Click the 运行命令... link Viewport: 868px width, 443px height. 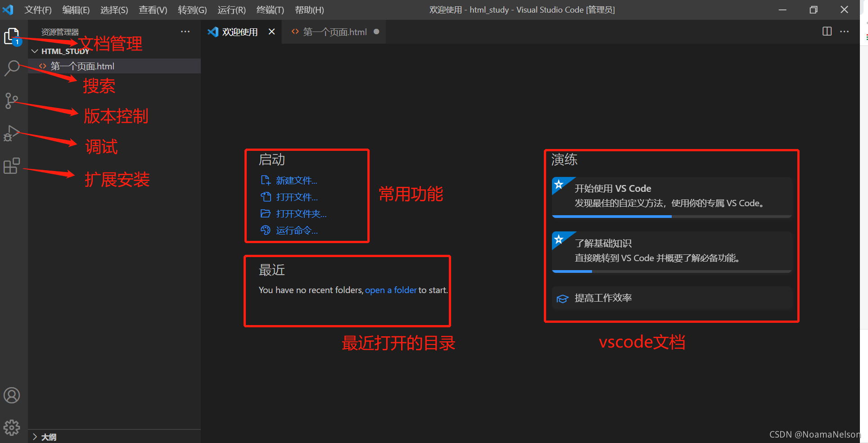click(297, 231)
